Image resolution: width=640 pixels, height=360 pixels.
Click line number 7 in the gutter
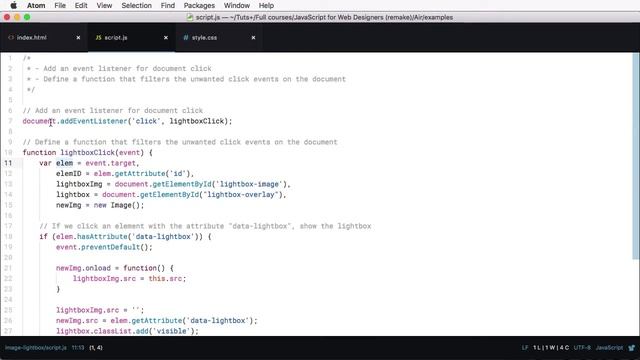(x=10, y=121)
